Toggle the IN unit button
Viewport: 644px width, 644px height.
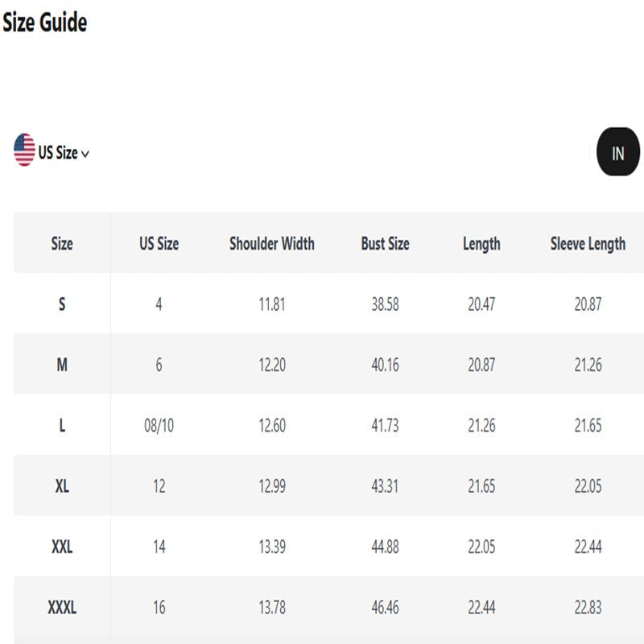(617, 152)
